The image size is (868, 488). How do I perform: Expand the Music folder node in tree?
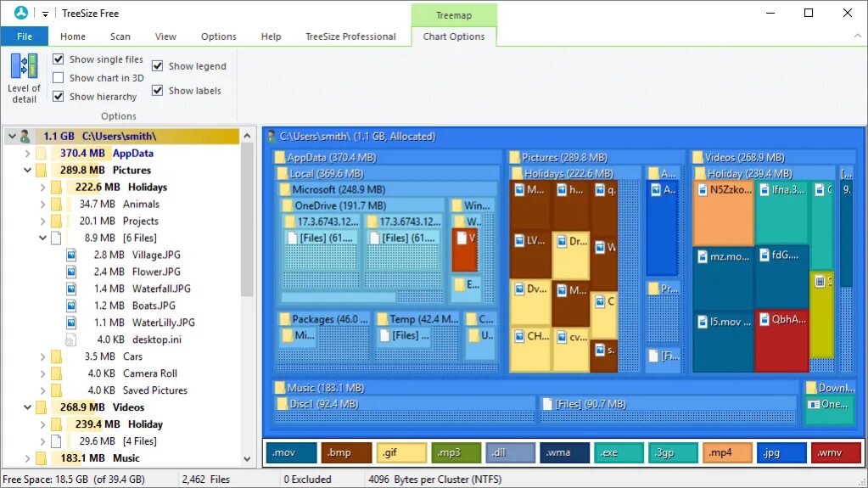[x=27, y=458]
